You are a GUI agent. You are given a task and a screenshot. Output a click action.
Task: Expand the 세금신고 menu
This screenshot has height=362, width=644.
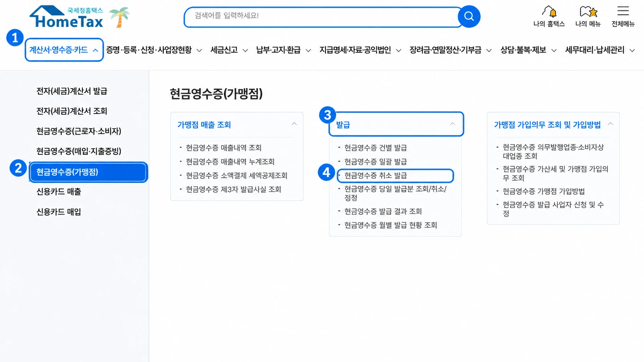229,50
